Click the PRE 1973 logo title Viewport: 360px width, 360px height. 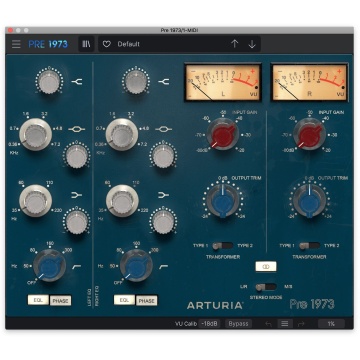[x=48, y=44]
